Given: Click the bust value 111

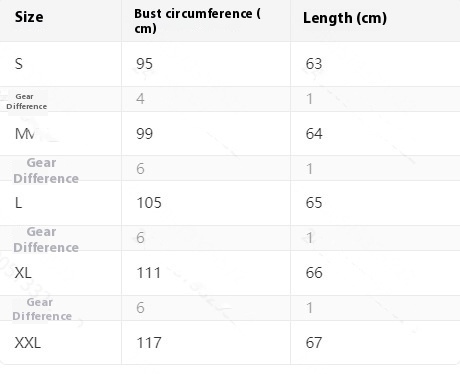Looking at the screenshot, I should click(149, 273).
